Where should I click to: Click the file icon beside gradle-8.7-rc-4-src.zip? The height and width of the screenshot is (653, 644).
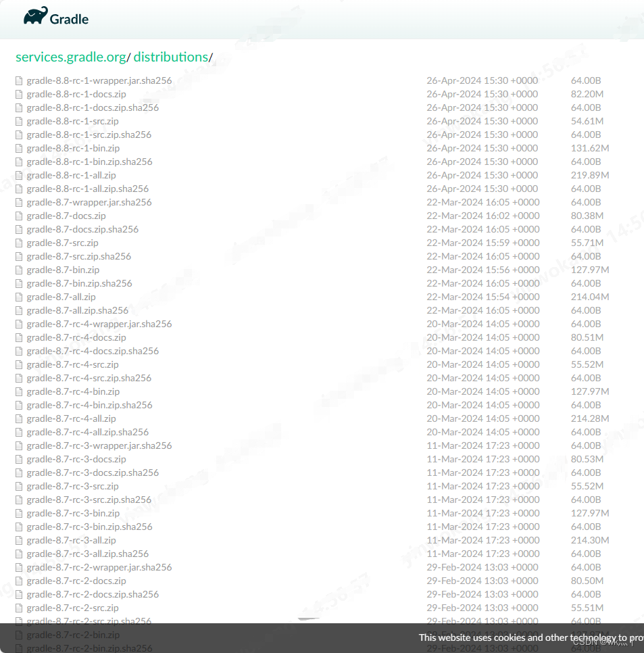click(19, 364)
